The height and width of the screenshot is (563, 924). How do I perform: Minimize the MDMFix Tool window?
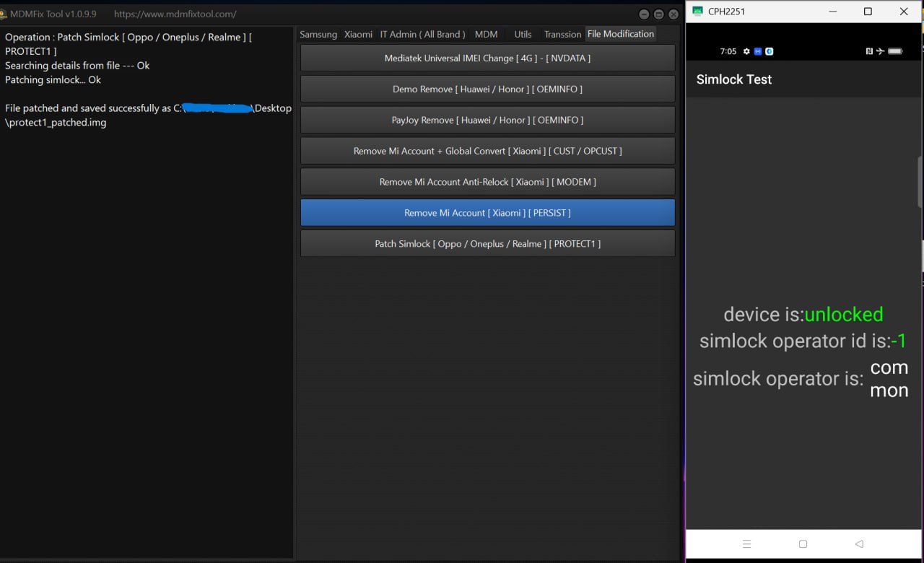click(x=644, y=14)
